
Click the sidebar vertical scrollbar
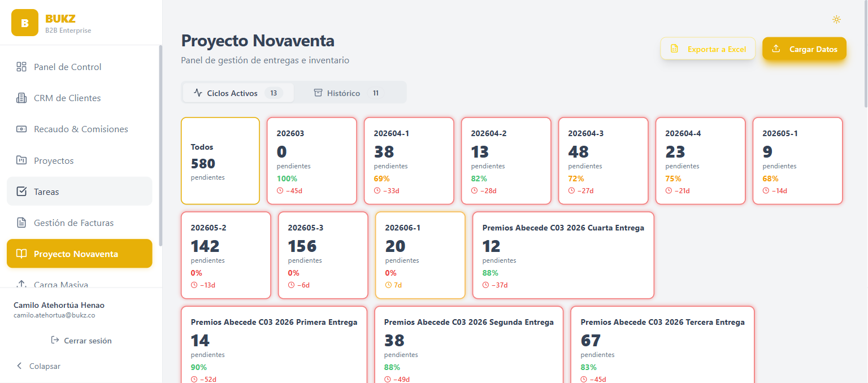[160, 146]
